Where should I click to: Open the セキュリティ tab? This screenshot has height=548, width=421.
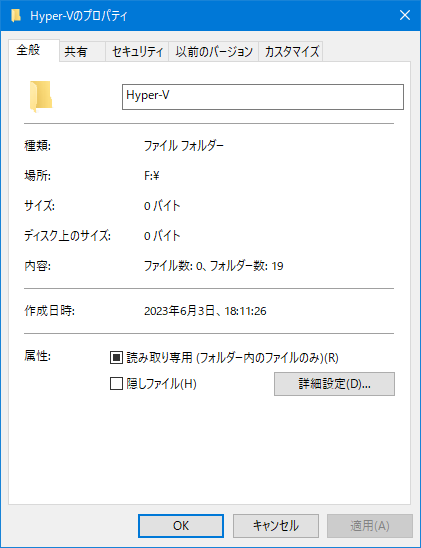point(137,52)
